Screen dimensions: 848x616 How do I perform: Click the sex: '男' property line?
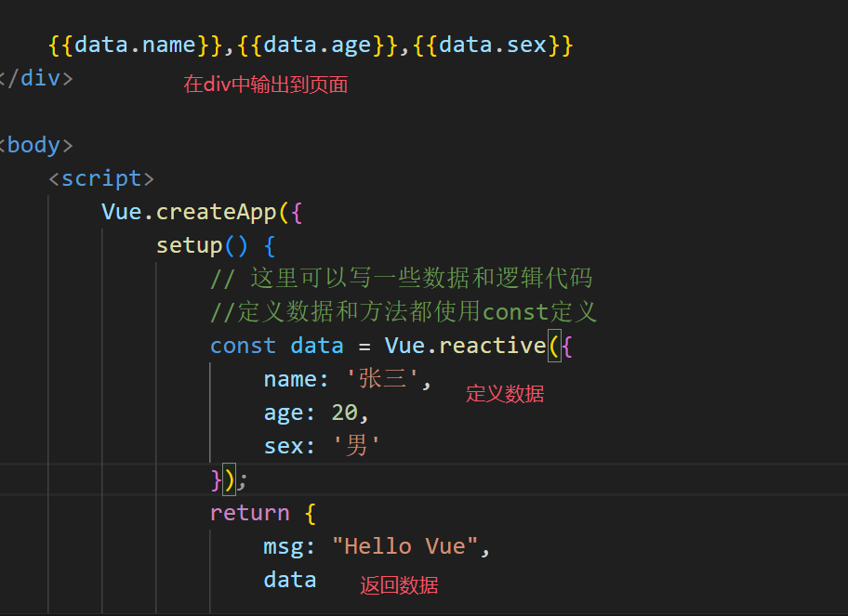point(322,446)
